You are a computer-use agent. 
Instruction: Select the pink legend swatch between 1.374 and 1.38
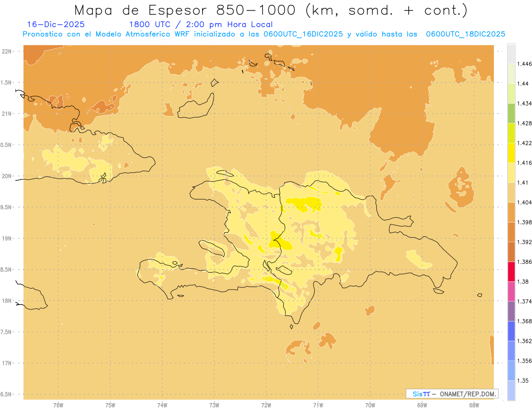511,291
